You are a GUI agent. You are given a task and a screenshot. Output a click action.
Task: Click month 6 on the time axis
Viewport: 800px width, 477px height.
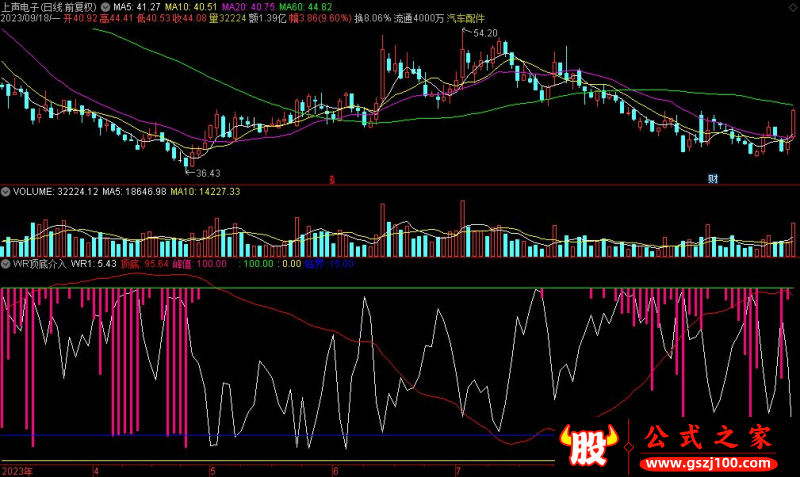point(335,471)
